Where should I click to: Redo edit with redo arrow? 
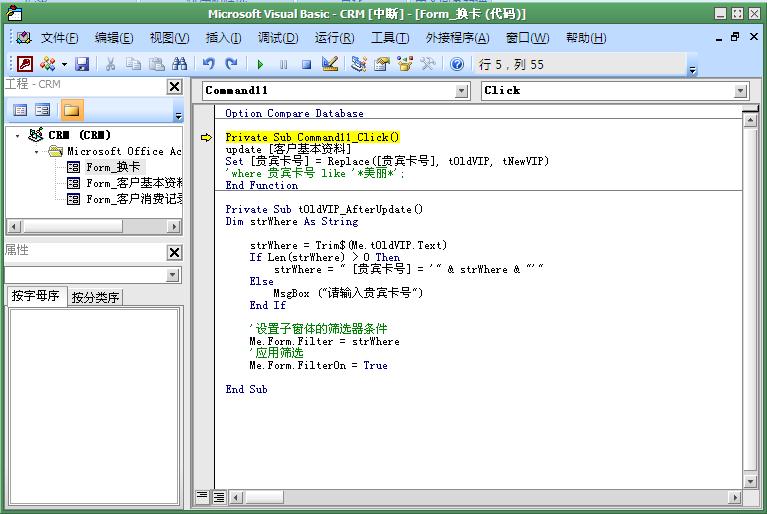pos(231,64)
